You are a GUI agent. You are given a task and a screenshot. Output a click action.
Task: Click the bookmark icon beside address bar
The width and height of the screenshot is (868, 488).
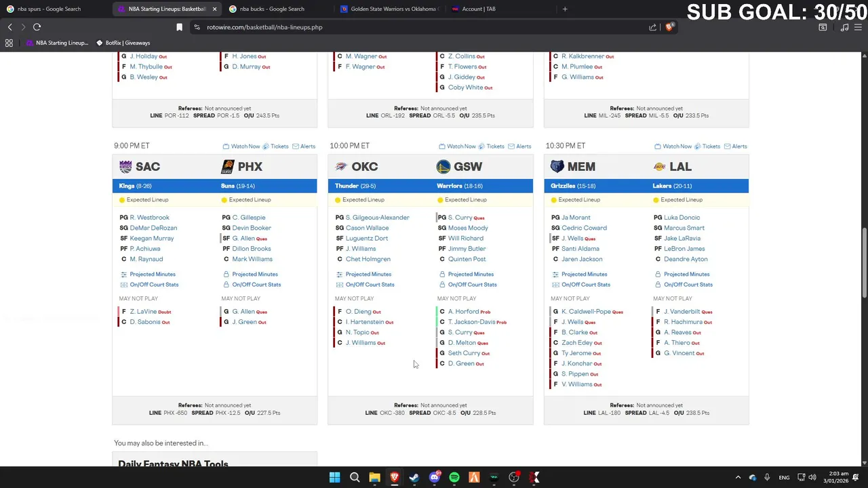[179, 27]
